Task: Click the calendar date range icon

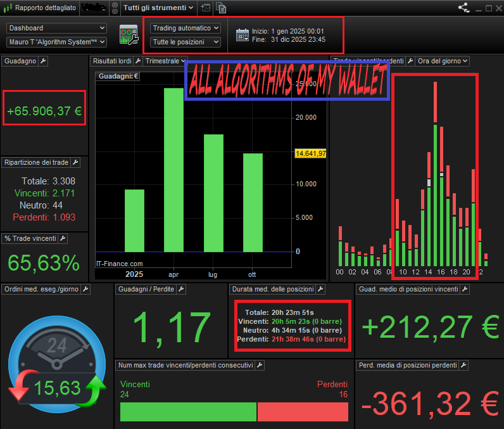Action: pos(242,35)
